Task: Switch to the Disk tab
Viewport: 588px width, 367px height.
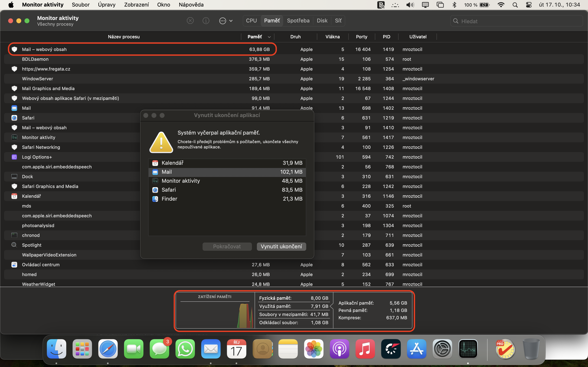Action: click(x=322, y=21)
